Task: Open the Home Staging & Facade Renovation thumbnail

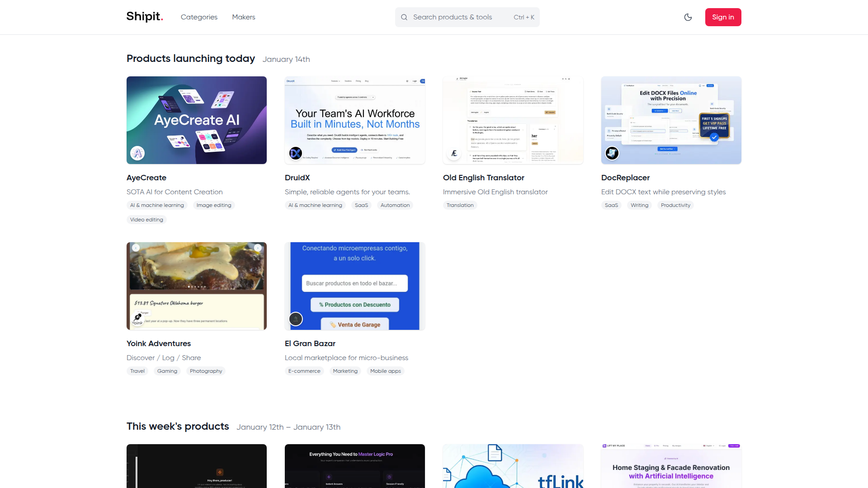Action: (x=671, y=466)
